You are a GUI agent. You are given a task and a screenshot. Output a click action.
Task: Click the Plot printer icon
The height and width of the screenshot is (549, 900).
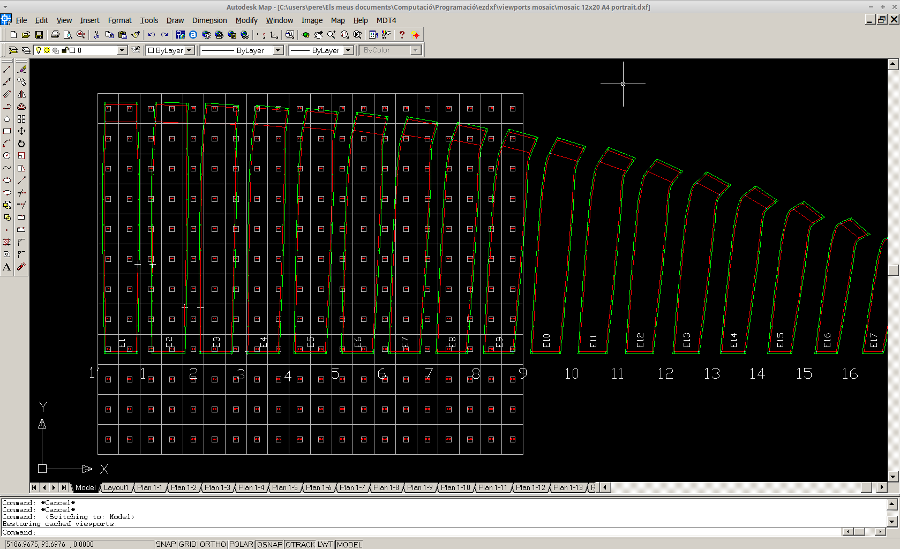(x=56, y=35)
